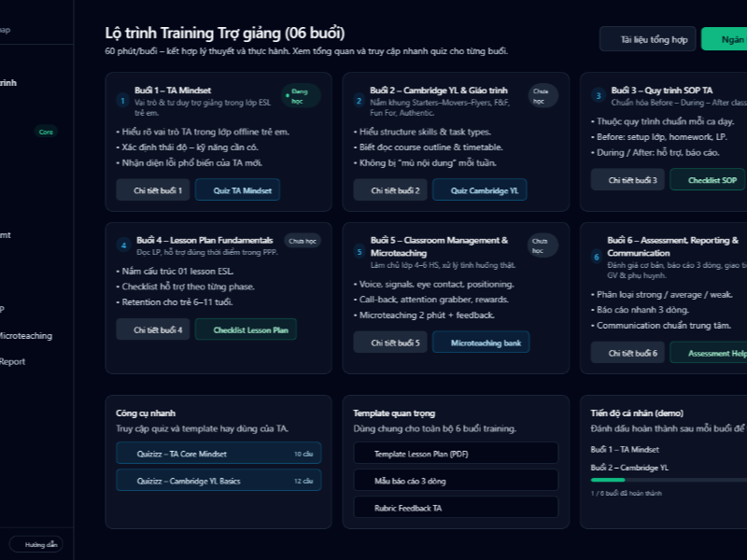Click the number 1 badge for Buổi 1
Image resolution: width=747 pixels, height=560 pixels.
(122, 101)
